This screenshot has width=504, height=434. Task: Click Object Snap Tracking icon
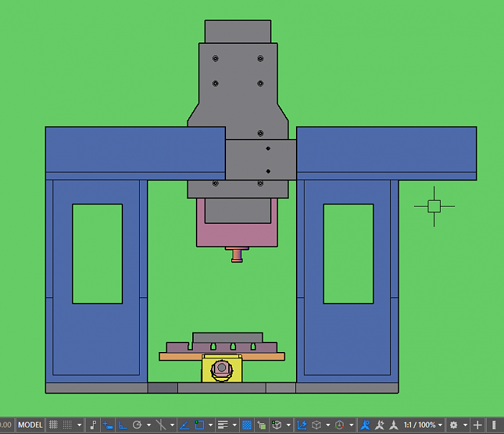[x=184, y=425]
